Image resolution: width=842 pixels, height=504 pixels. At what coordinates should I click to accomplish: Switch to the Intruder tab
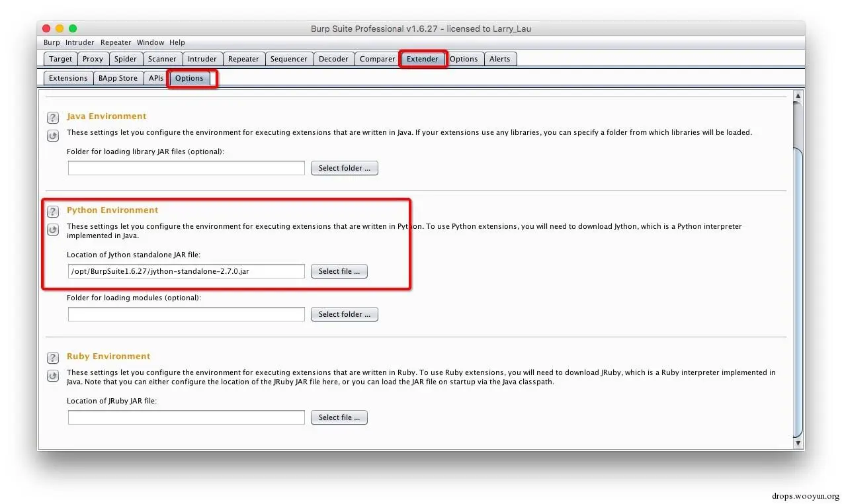click(x=202, y=59)
